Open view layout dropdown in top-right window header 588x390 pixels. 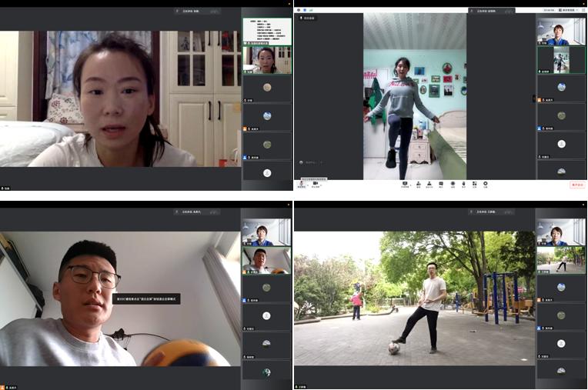[x=570, y=10]
